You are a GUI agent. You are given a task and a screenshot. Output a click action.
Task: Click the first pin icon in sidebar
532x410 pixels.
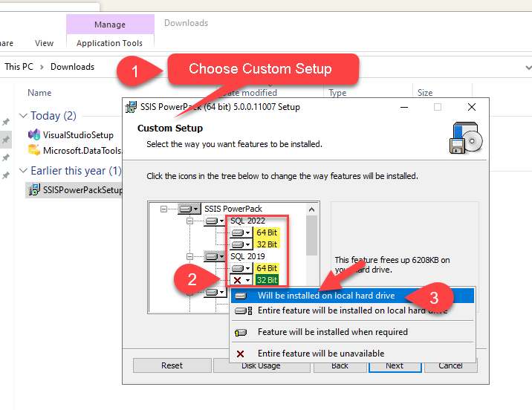click(x=6, y=122)
